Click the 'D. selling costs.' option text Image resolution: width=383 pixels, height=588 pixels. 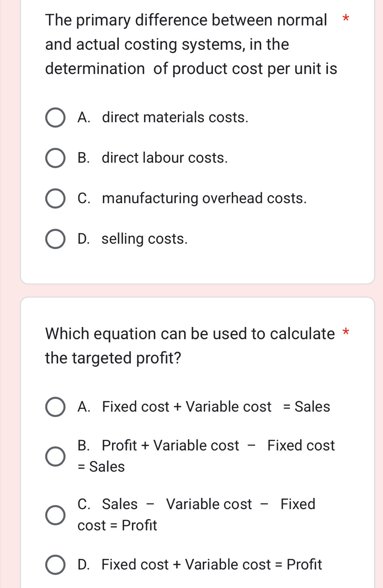click(133, 239)
